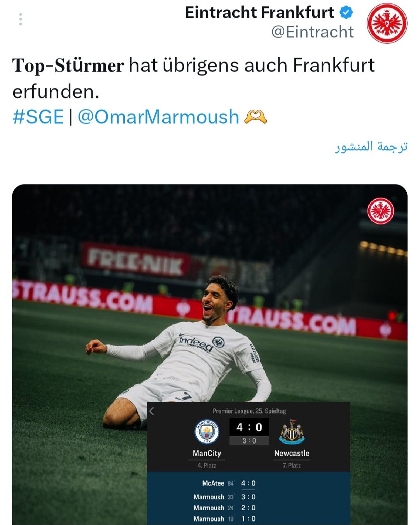Screen dimensions: 420x525
Task: Tap the heart hands emoji
Action: coord(255,117)
